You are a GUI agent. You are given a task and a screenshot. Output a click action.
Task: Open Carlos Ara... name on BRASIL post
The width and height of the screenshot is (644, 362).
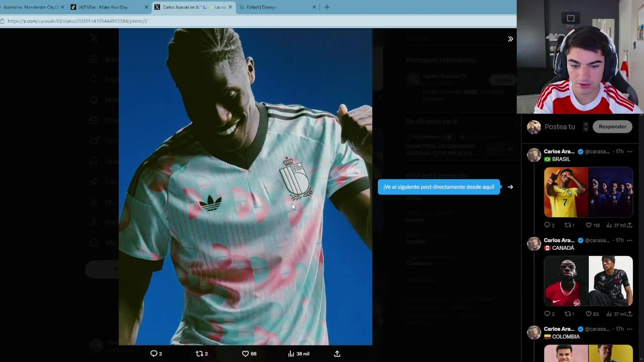pyautogui.click(x=559, y=151)
